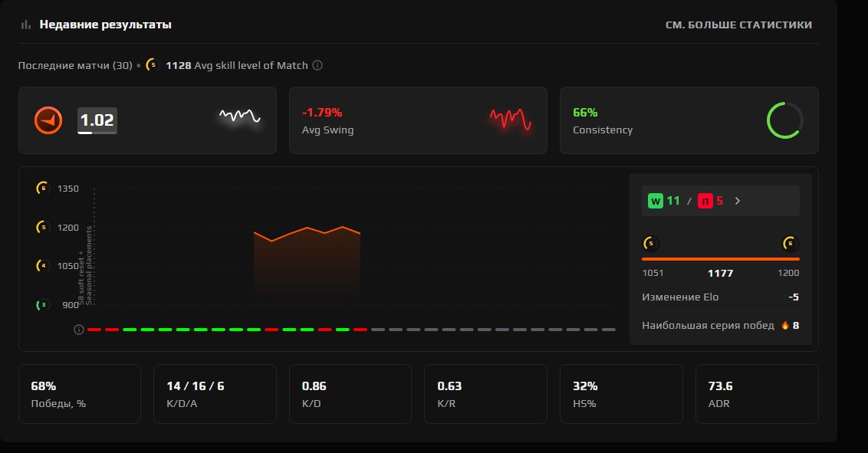Open the СМ. БОЛЬШЕ СТАТИСТИКИ link
Image resolution: width=868 pixels, height=453 pixels.
click(738, 25)
